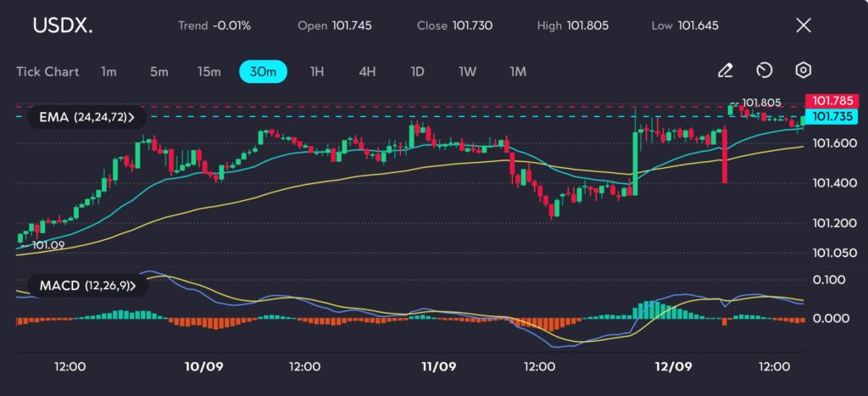The height and width of the screenshot is (396, 868).
Task: Open chart settings hexagon icon
Action: point(804,70)
